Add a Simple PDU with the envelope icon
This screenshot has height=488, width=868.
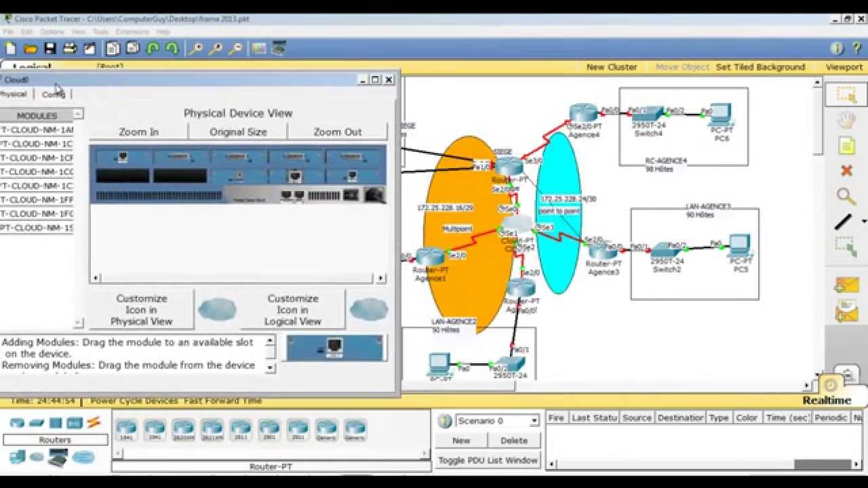846,285
